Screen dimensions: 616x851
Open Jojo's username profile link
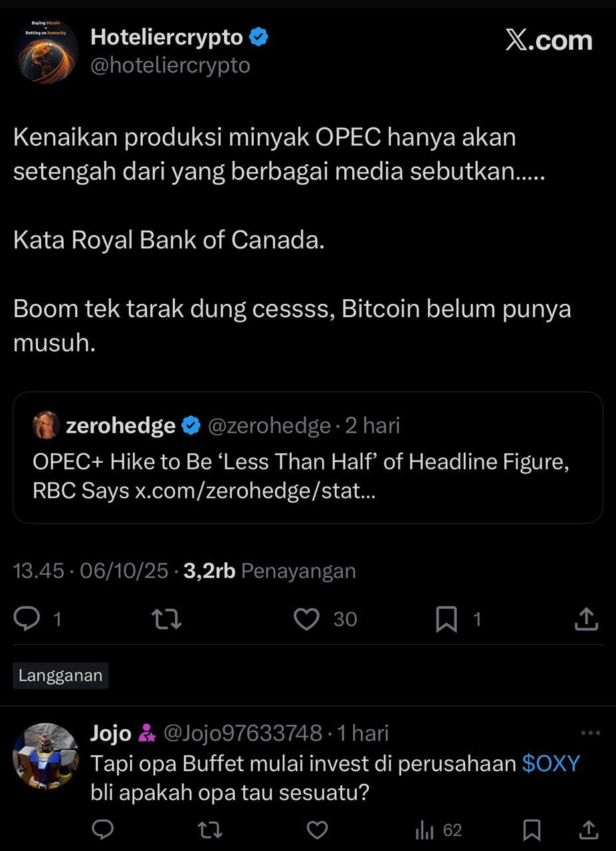110,733
